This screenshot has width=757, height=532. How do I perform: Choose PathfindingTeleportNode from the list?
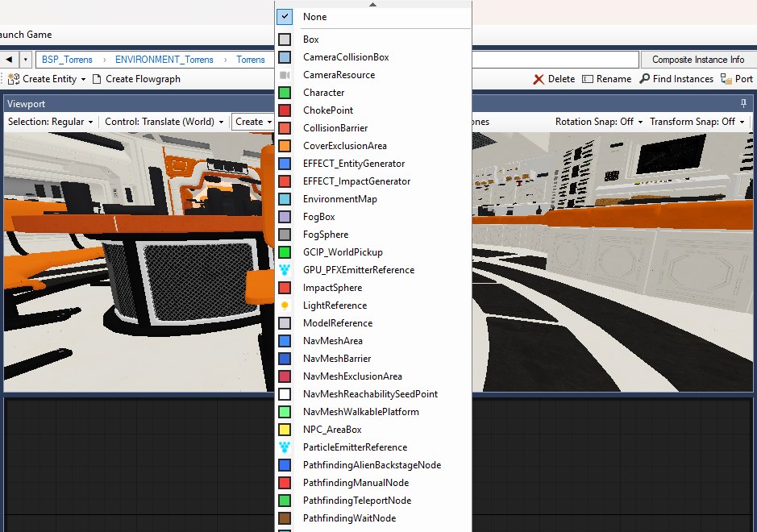coord(373,501)
